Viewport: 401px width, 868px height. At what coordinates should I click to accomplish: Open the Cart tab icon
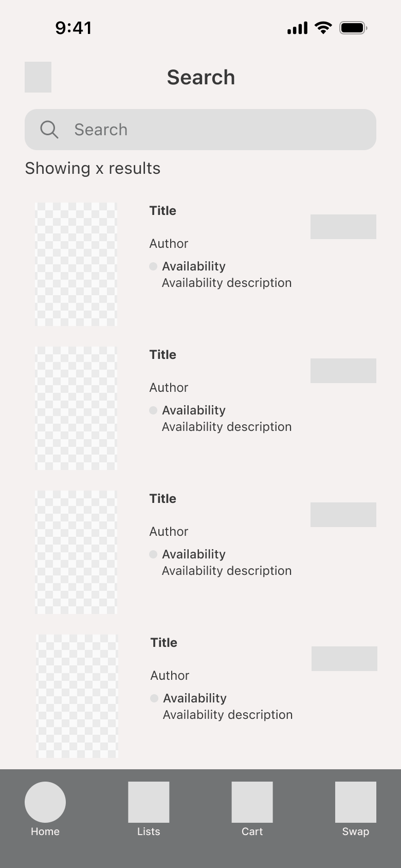(x=252, y=802)
